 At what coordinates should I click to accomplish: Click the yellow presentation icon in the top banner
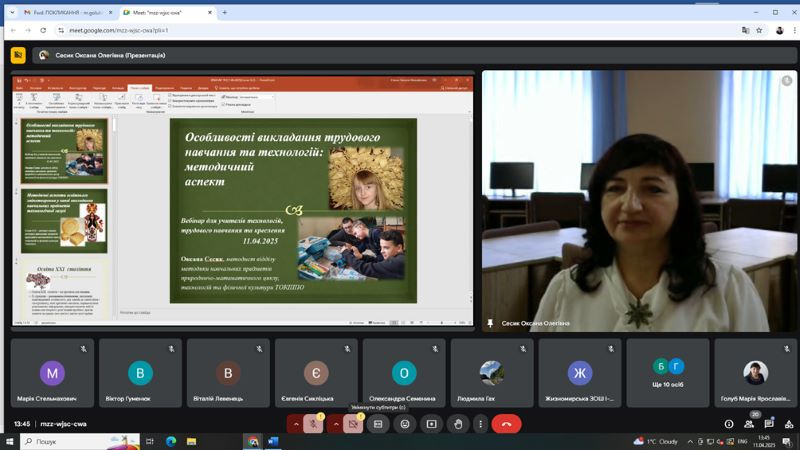(x=18, y=55)
